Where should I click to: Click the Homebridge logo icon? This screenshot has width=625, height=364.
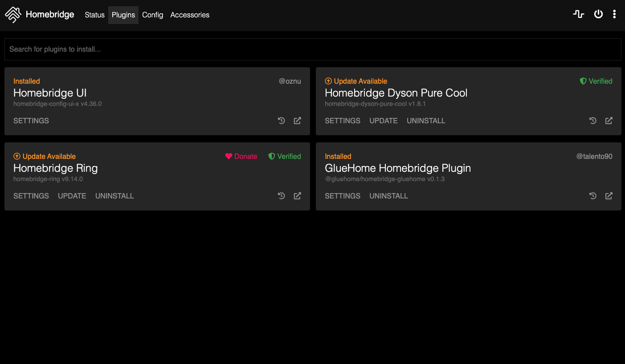(13, 15)
